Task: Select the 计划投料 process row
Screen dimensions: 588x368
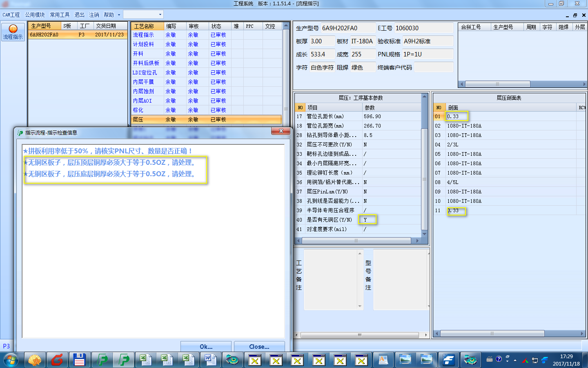Action: (206, 44)
